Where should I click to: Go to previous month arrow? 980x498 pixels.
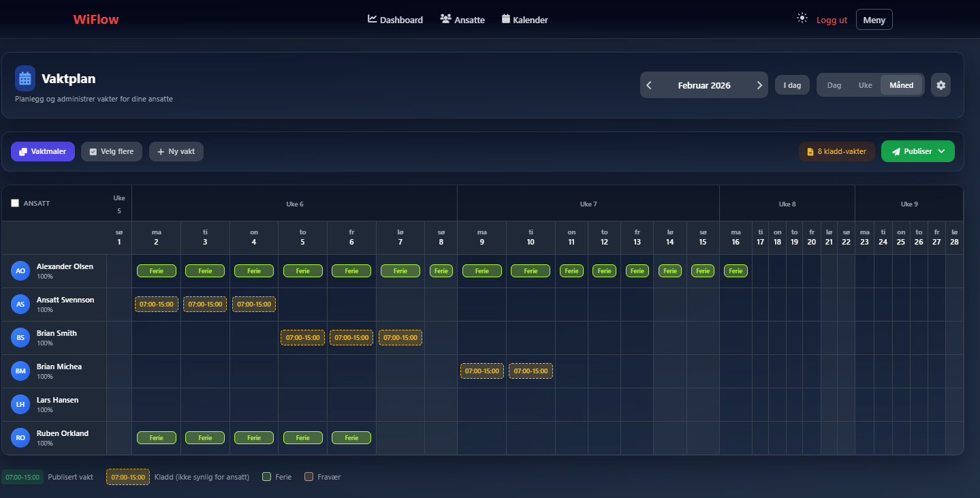[x=649, y=85]
